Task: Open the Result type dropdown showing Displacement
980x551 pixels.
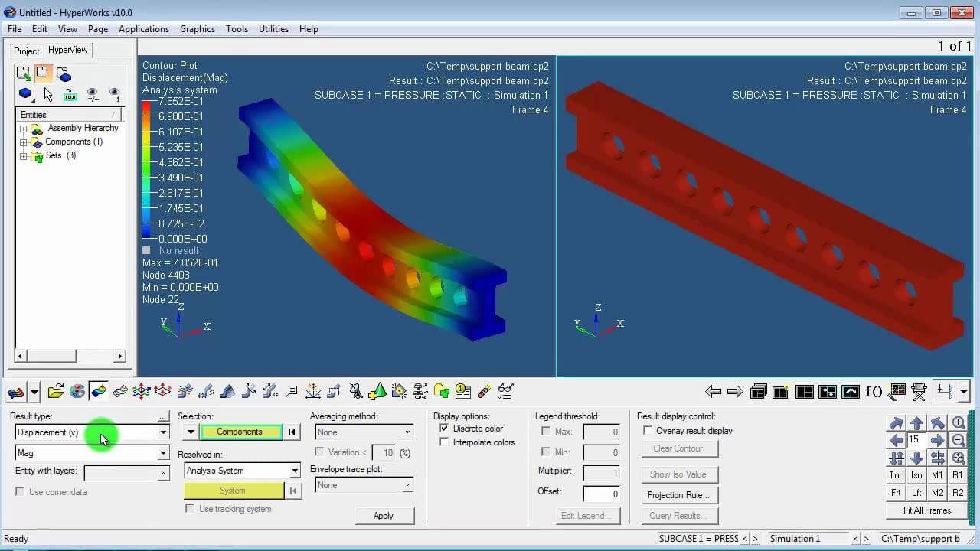Action: click(x=162, y=432)
